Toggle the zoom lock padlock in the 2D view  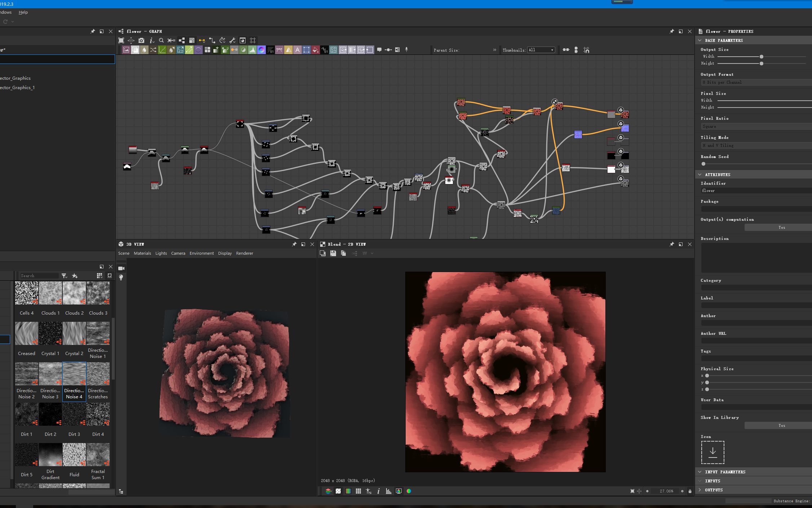(x=690, y=491)
